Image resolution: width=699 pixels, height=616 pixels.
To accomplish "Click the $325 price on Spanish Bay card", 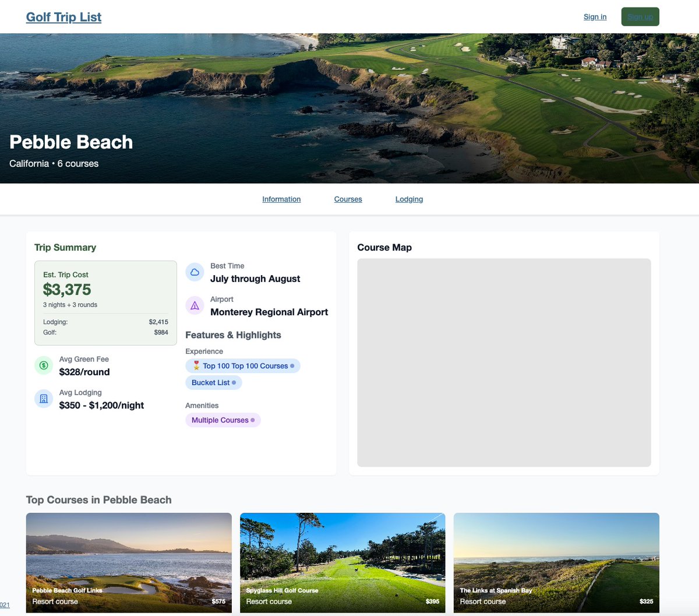I will pyautogui.click(x=646, y=601).
